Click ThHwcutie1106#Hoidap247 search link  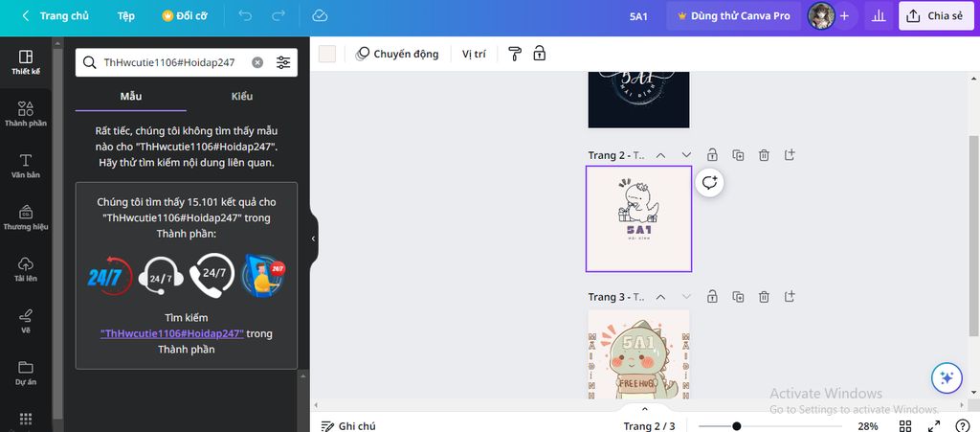tap(172, 333)
